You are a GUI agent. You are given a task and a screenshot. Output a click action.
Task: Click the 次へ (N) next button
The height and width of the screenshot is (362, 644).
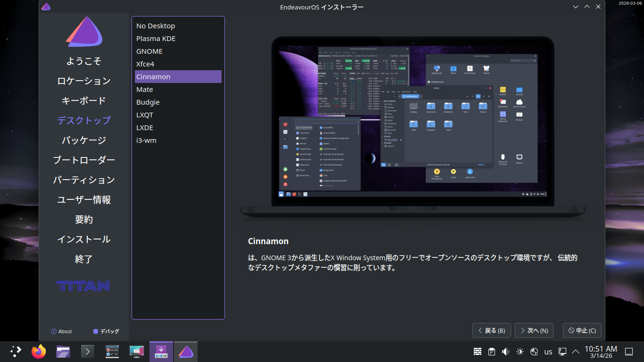(x=534, y=330)
